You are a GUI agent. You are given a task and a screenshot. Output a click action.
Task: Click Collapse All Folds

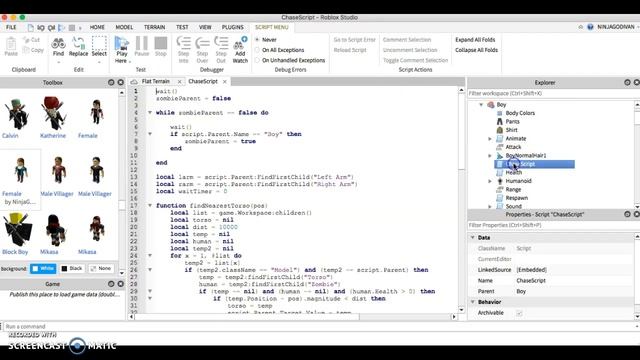pos(476,50)
